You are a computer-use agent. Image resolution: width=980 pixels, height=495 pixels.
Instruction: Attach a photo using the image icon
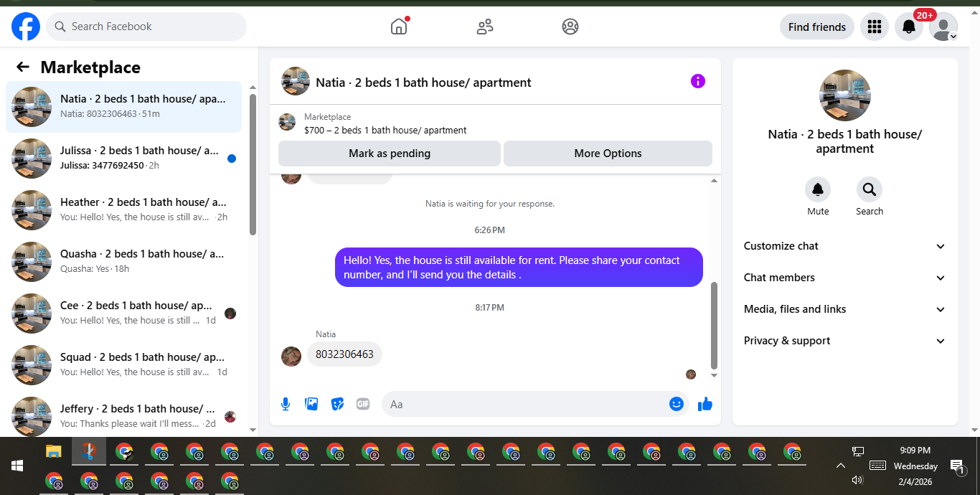tap(311, 404)
